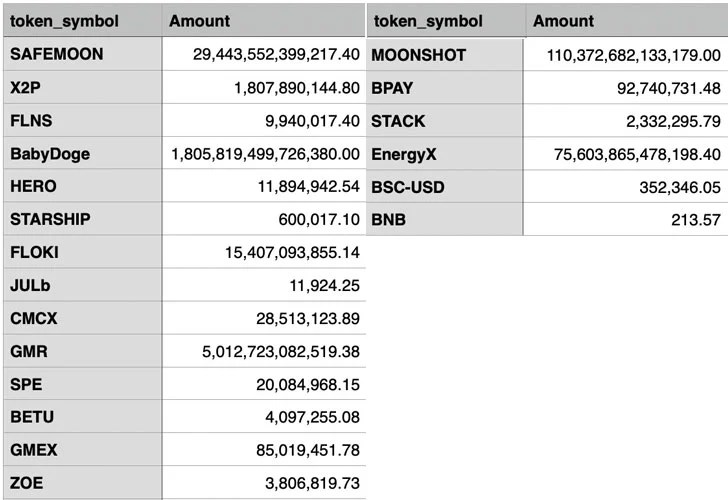
Task: Select the SAFEMOON token cell
Action: tap(56, 54)
